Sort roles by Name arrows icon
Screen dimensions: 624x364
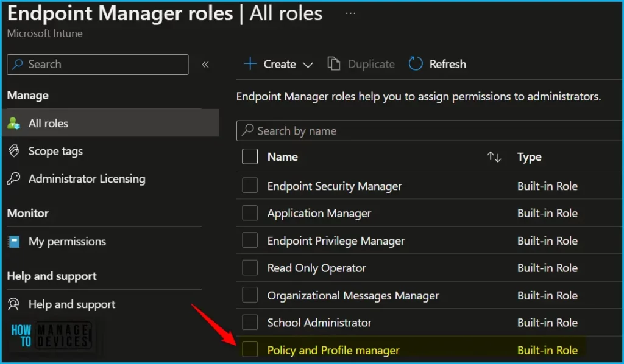coord(494,157)
